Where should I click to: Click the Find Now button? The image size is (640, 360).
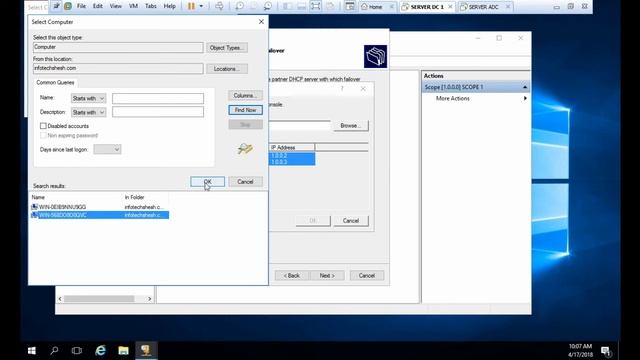coord(245,110)
